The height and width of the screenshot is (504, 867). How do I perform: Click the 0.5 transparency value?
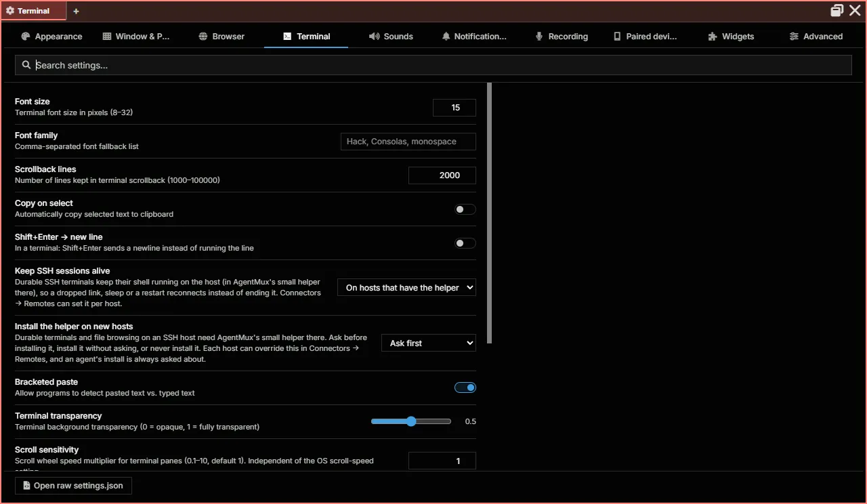click(x=470, y=421)
